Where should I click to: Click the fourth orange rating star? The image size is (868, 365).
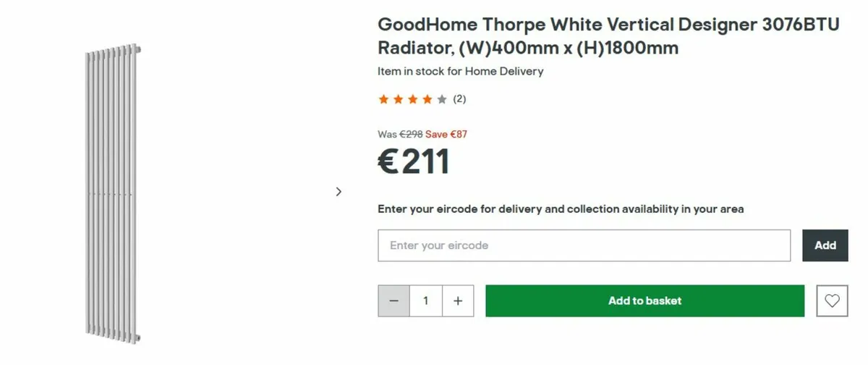pyautogui.click(x=427, y=99)
